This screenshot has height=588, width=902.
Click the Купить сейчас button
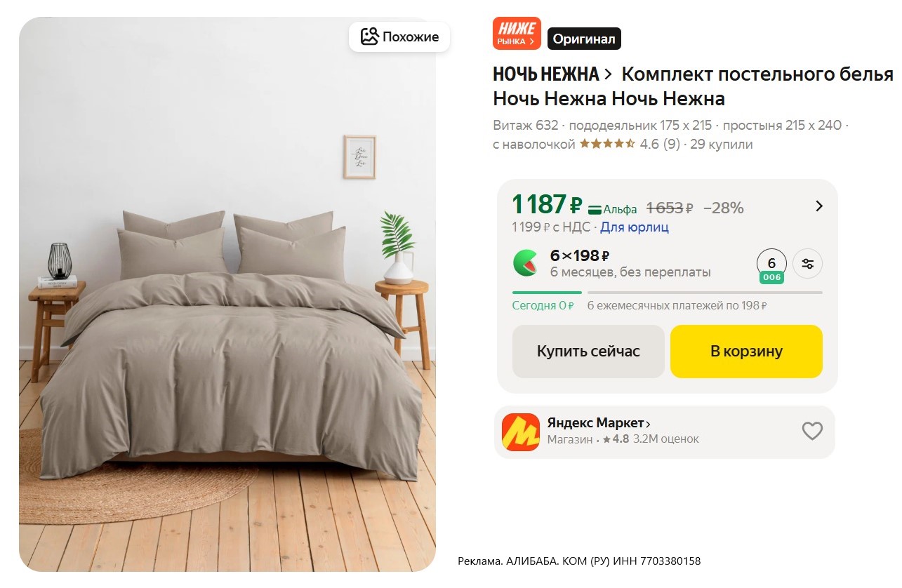(x=588, y=352)
